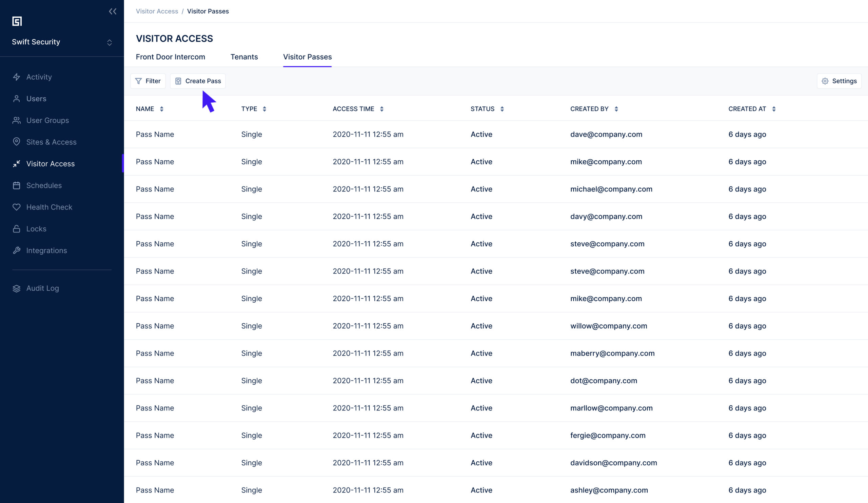
Task: Open Schedules from sidebar
Action: 44,185
